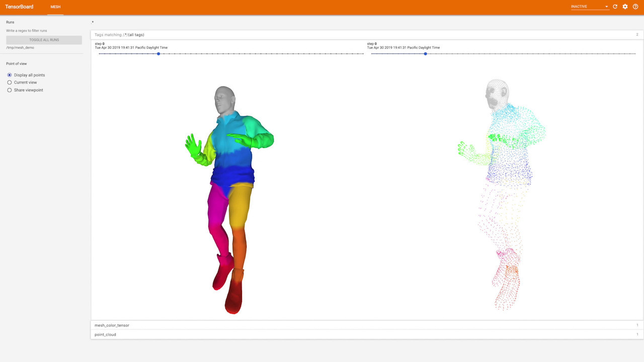Click the regex runs filter field
Image resolution: width=644 pixels, height=362 pixels.
[44, 31]
